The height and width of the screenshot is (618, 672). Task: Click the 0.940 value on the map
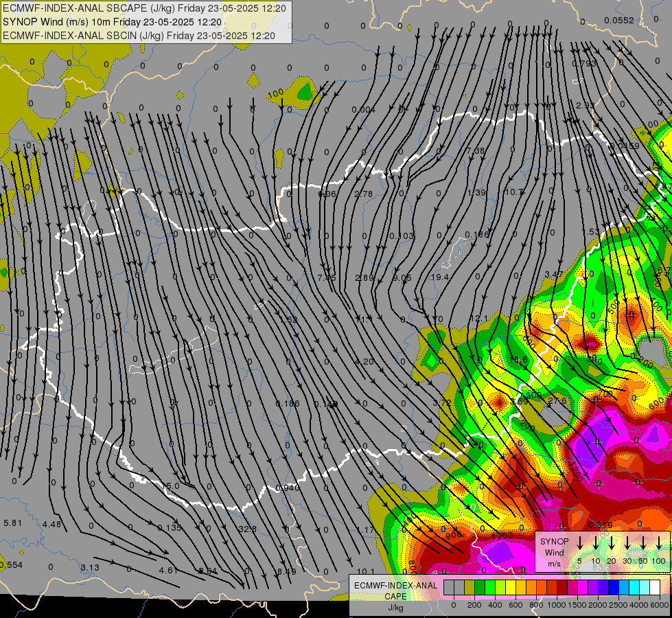click(x=288, y=488)
